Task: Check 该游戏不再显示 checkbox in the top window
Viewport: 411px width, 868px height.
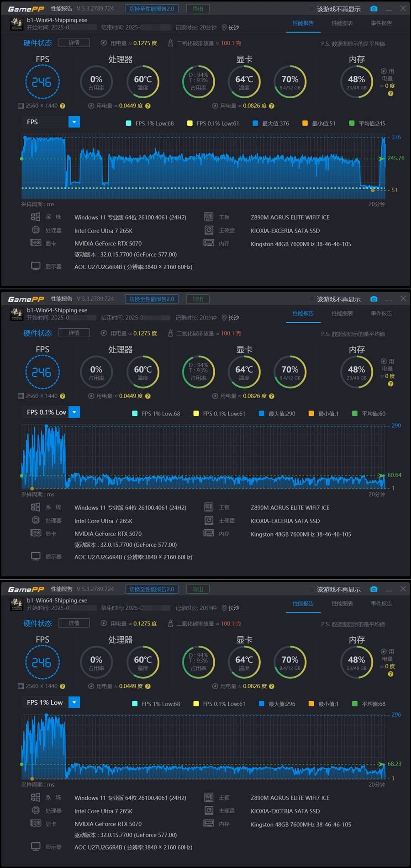Action: pyautogui.click(x=312, y=9)
